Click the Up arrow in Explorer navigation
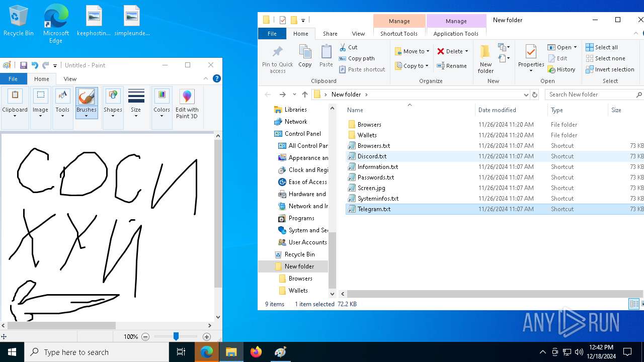The height and width of the screenshot is (362, 644). point(305,95)
